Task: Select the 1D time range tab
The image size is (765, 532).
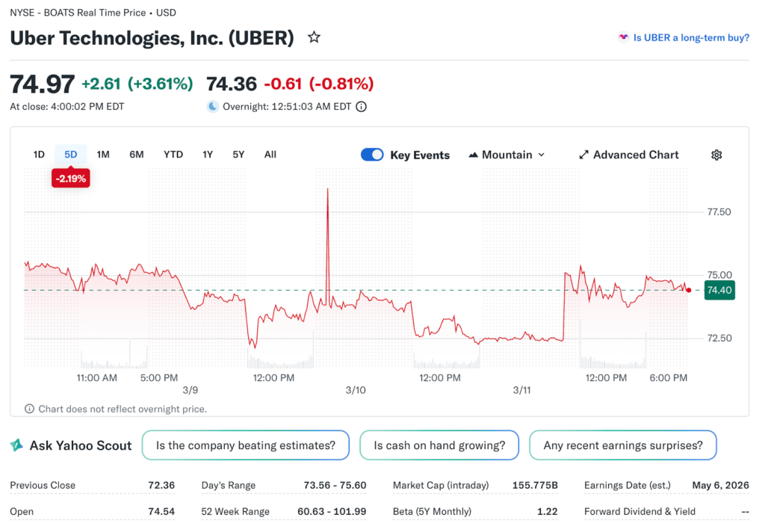Action: [39, 155]
